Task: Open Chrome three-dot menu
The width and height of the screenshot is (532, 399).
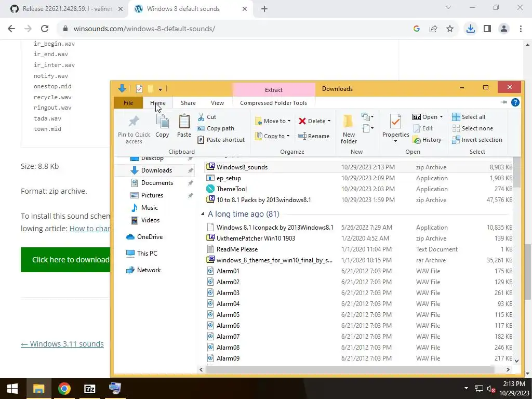Action: click(x=521, y=29)
